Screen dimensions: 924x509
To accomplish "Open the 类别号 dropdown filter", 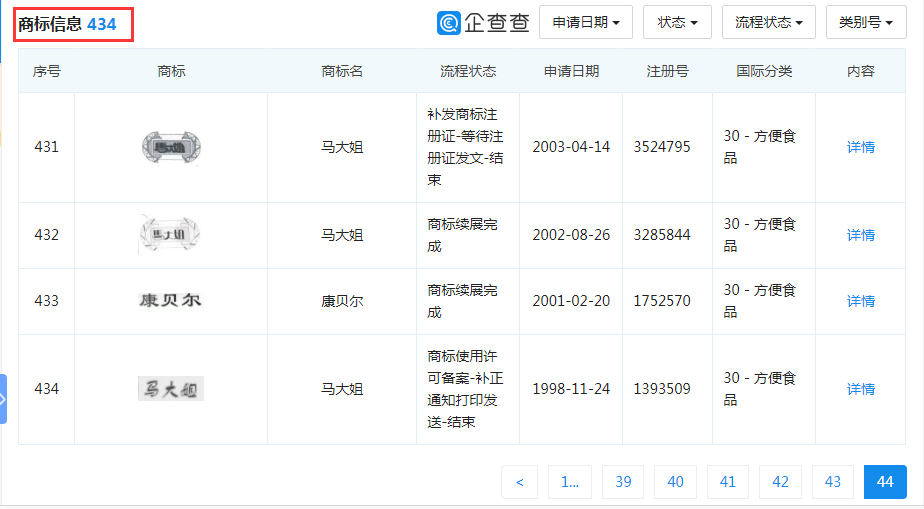I will [x=866, y=22].
